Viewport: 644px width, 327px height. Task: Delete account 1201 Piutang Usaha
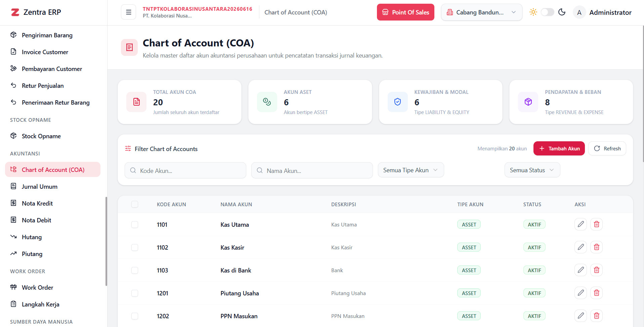[597, 293]
